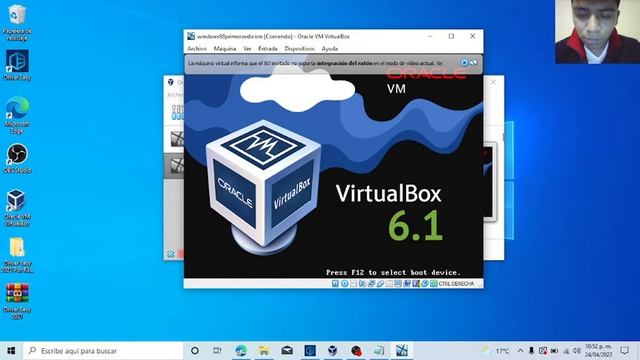This screenshot has width=640, height=360.
Task: Click the audio status icon
Action: tap(362, 284)
